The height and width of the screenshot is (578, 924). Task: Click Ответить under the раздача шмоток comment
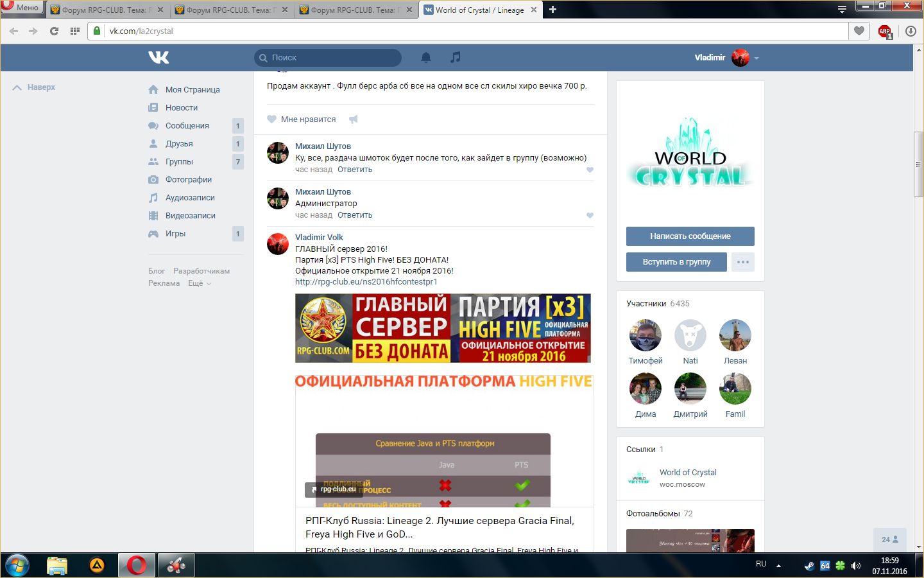(x=355, y=170)
